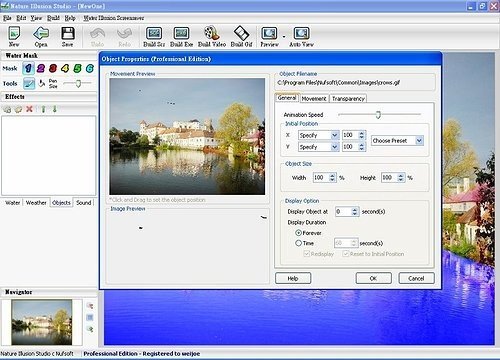500x360 pixels.
Task: Expand the X position Specify dropdown
Action: [318, 135]
